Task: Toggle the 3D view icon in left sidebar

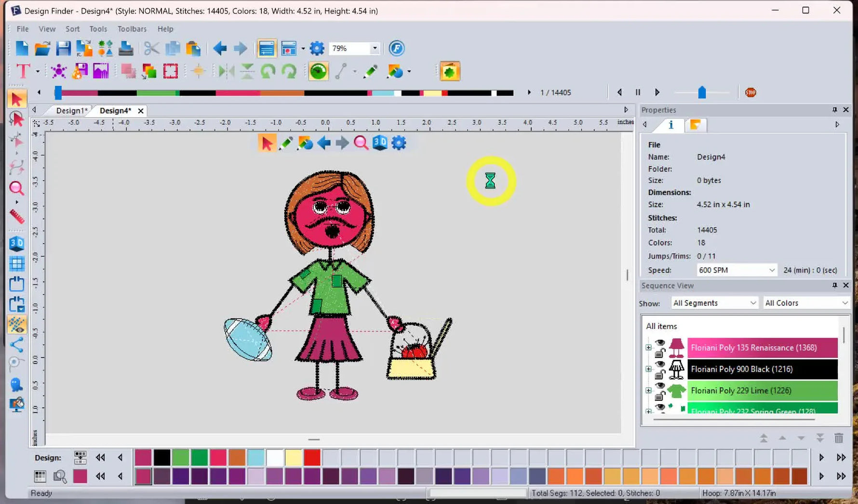Action: (16, 243)
